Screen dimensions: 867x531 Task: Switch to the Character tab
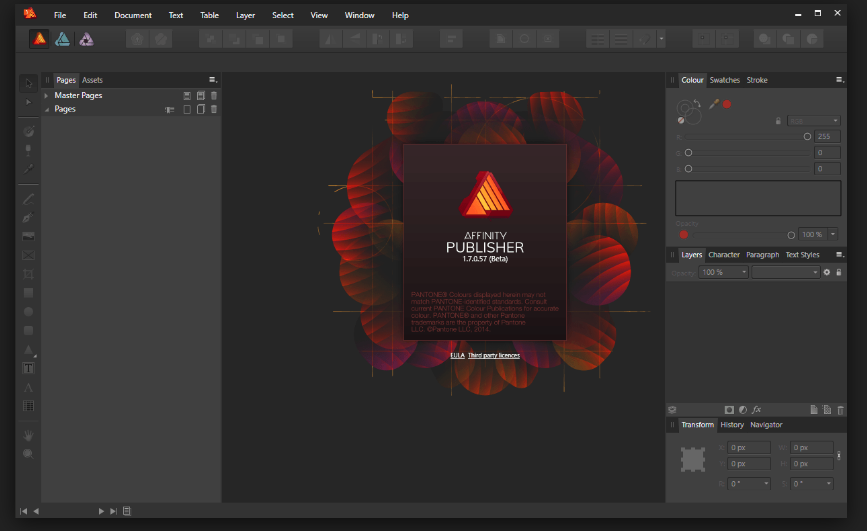pos(724,255)
